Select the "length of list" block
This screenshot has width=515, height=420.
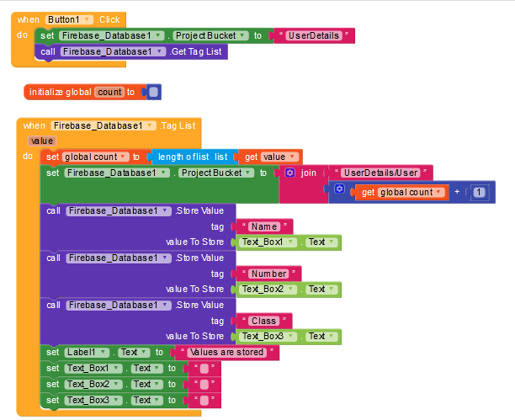[193, 157]
